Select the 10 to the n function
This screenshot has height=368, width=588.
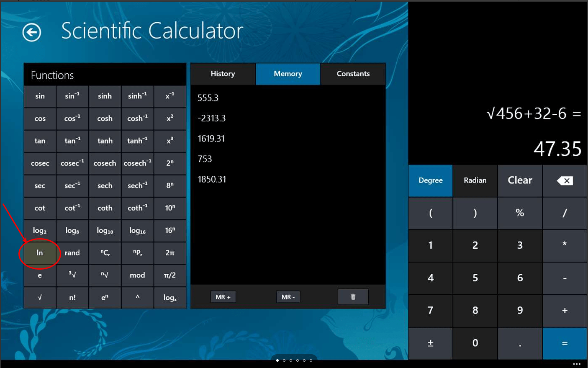point(170,208)
